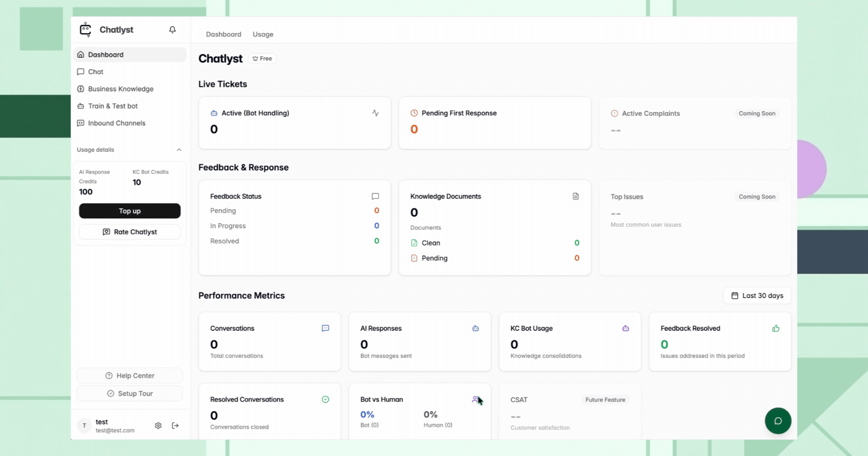This screenshot has height=456, width=868.
Task: Click document icon in Knowledge Documents card
Action: (576, 196)
